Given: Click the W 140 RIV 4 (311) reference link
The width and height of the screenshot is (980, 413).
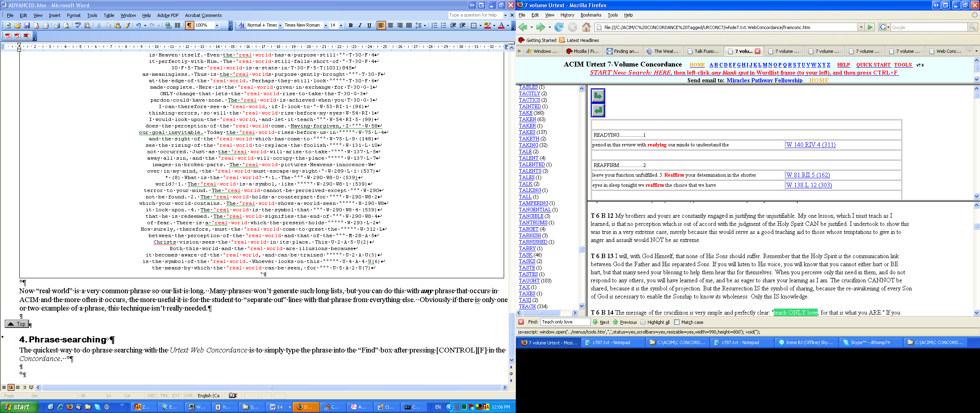Looking at the screenshot, I should coord(811,145).
